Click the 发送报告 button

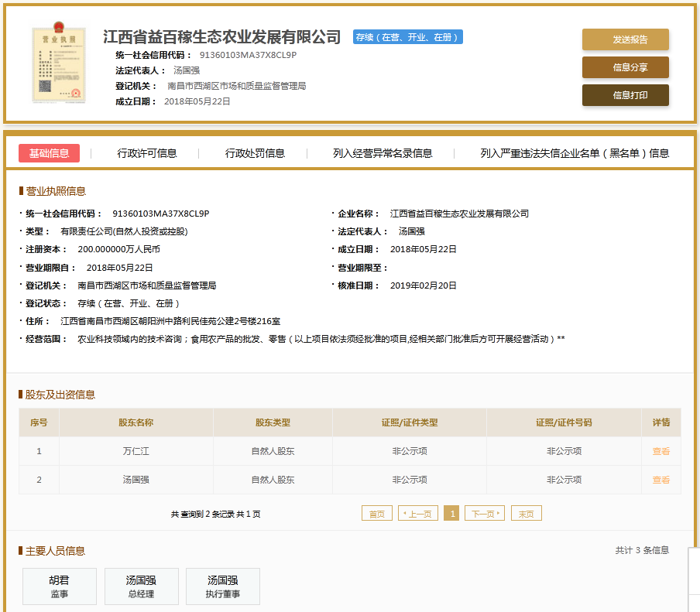(625, 39)
